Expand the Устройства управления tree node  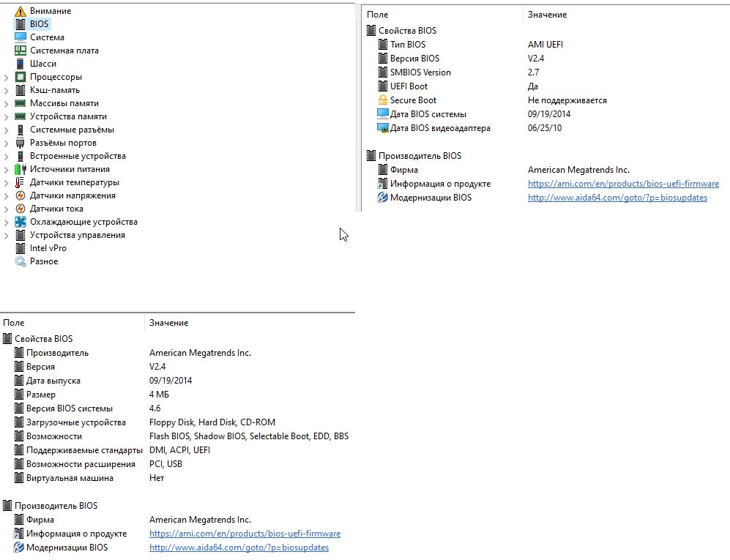click(x=6, y=236)
